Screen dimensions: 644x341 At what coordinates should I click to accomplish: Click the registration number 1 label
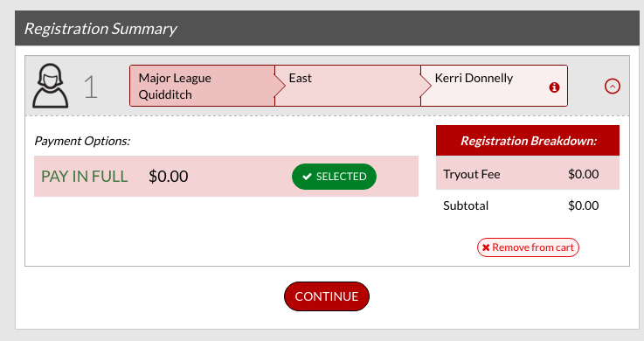click(91, 87)
